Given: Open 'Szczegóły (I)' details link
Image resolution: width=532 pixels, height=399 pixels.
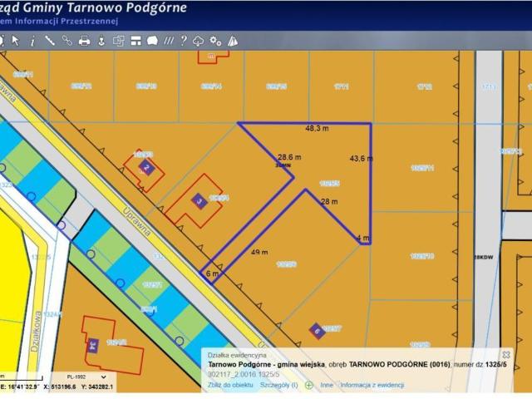Looking at the screenshot, I should (x=280, y=385).
